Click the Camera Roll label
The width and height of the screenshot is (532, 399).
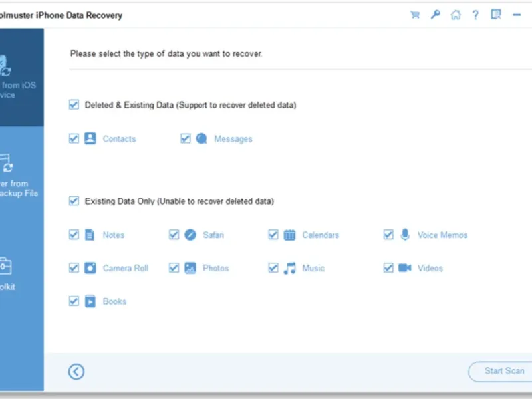[x=126, y=269]
